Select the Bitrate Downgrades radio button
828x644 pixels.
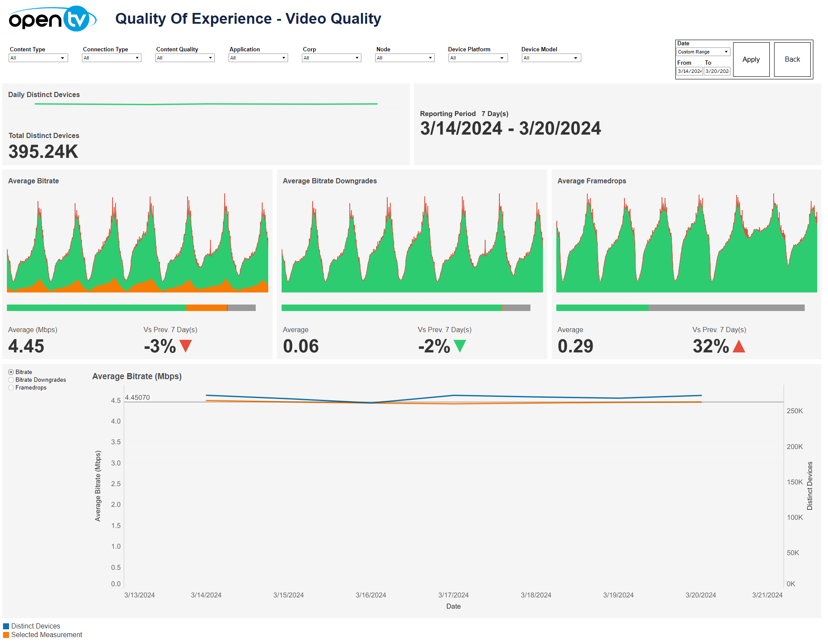(x=11, y=380)
